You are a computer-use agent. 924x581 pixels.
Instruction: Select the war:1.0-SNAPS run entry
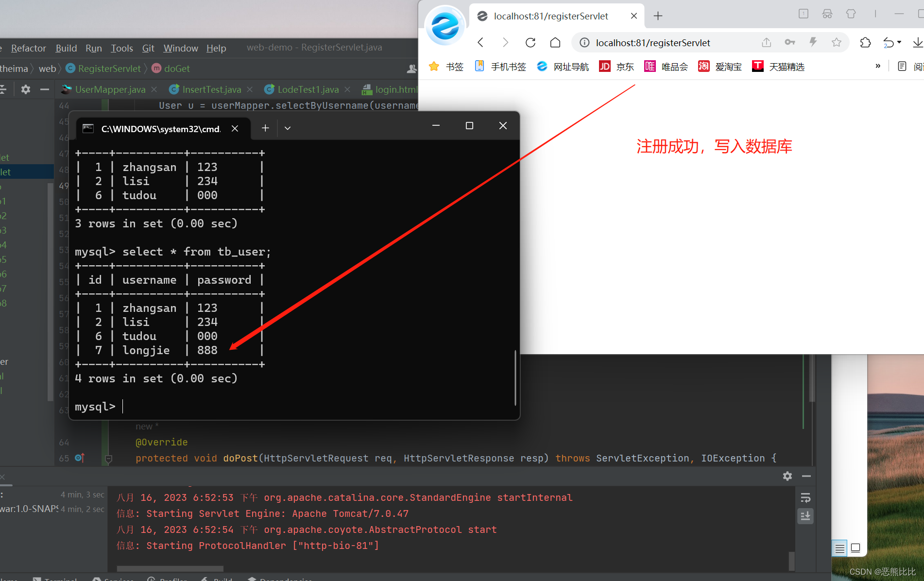tap(52, 509)
